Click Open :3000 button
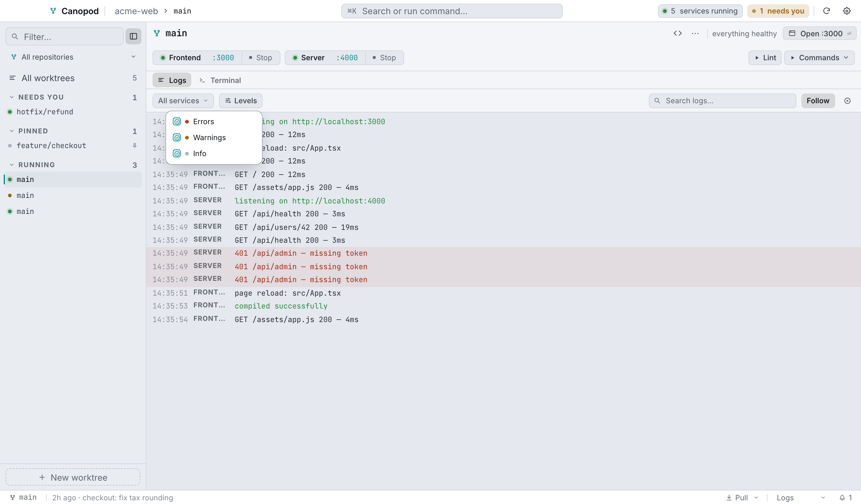861x504 pixels. (x=819, y=33)
